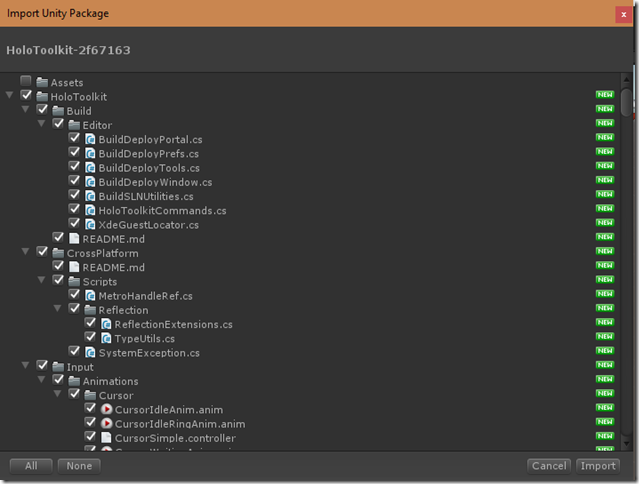
Task: Click the BuildDeployTools.cs script icon
Action: (90, 168)
